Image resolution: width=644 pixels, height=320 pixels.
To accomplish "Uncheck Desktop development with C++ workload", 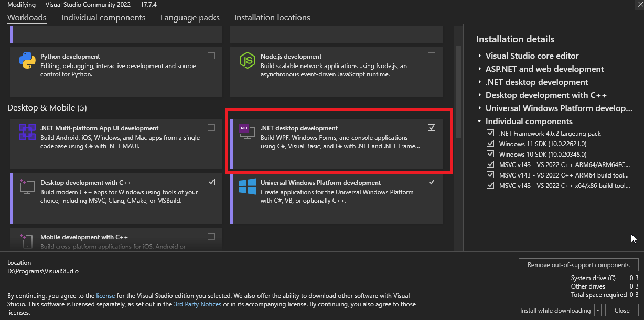I will tap(211, 182).
